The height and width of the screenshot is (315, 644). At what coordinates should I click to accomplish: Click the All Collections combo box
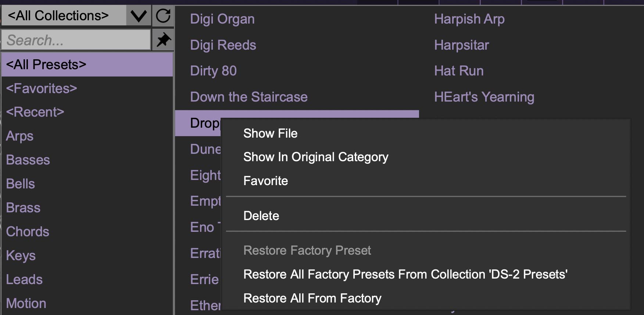64,16
